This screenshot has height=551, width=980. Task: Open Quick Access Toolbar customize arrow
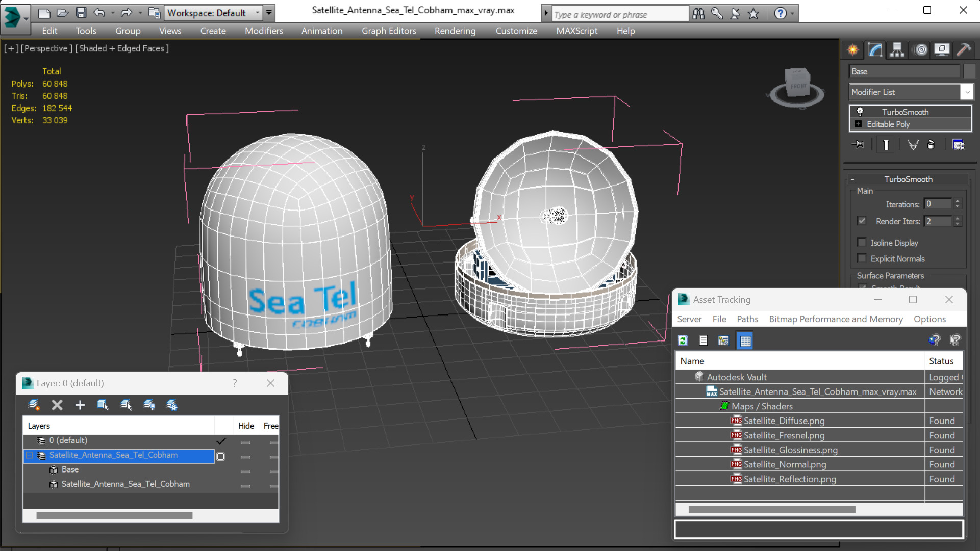pyautogui.click(x=269, y=13)
